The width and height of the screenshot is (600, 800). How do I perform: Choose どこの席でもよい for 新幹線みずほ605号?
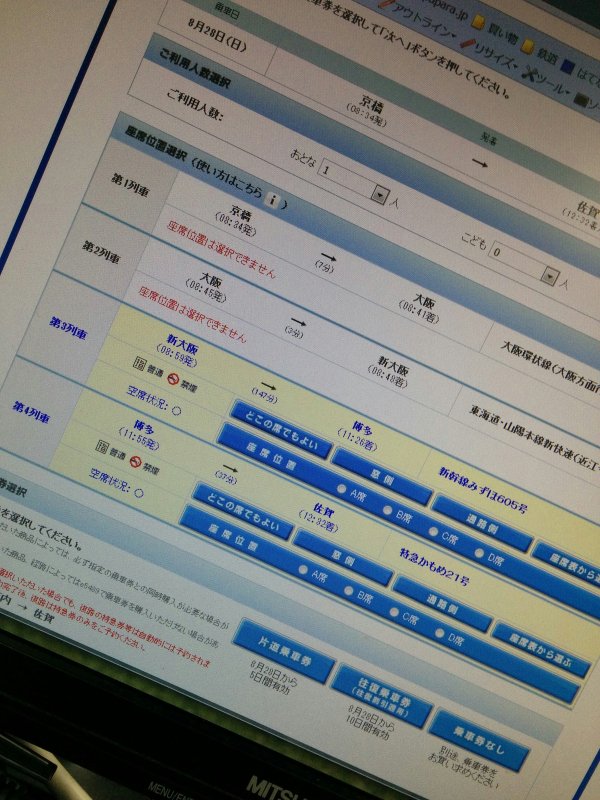[281, 429]
